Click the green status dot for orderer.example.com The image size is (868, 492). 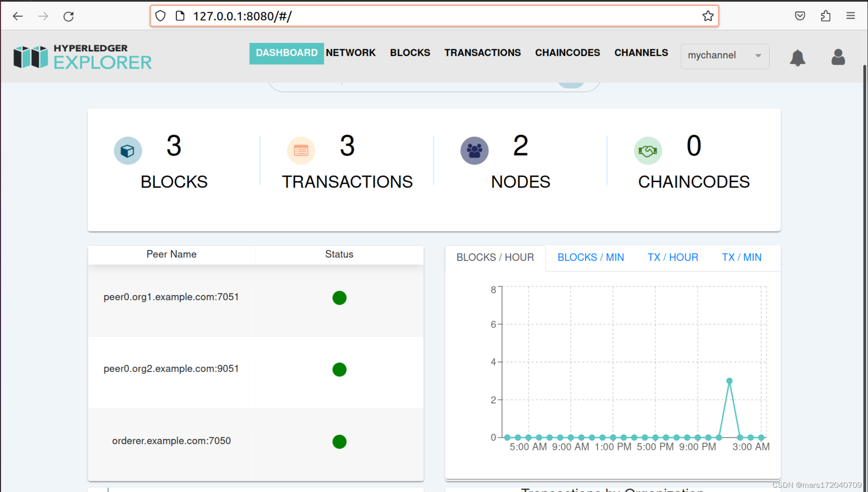tap(339, 442)
